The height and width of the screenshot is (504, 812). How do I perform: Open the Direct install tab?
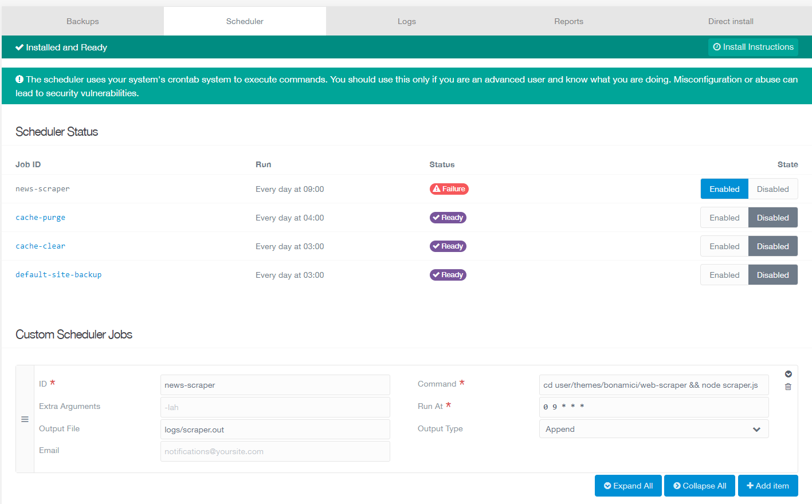coord(731,21)
